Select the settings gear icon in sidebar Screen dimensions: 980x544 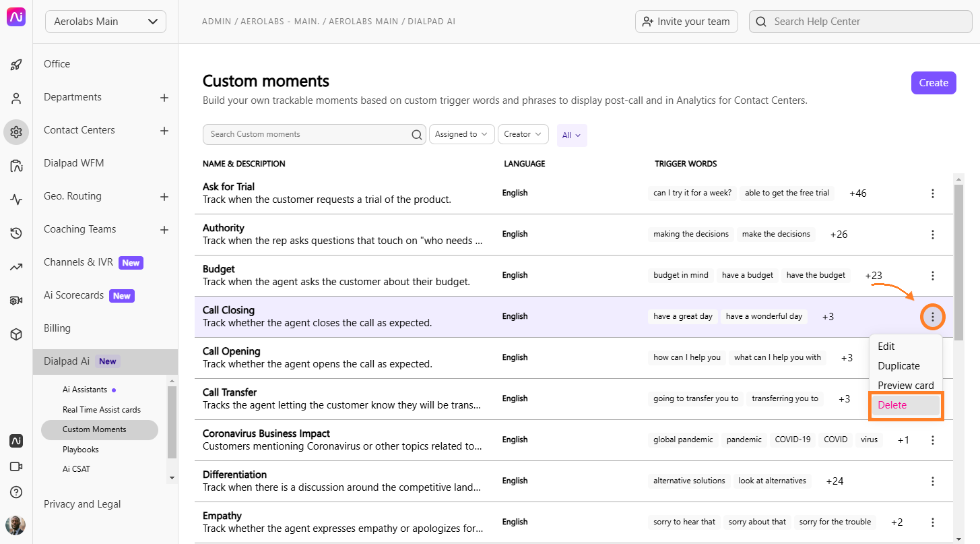pyautogui.click(x=16, y=132)
